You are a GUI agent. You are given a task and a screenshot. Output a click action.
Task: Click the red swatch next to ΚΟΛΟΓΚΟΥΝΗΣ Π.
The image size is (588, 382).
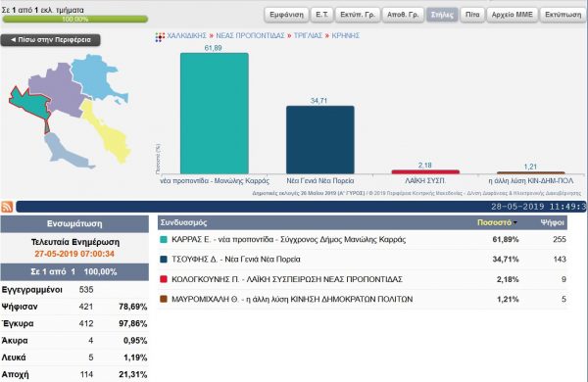[163, 279]
